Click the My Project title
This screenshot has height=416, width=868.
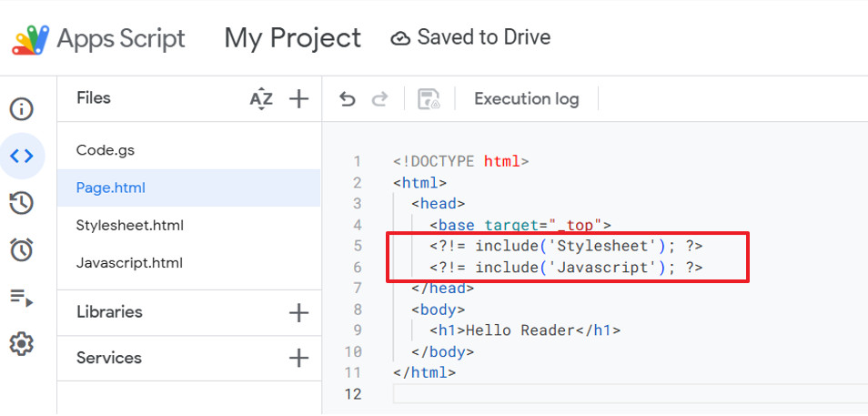[292, 38]
